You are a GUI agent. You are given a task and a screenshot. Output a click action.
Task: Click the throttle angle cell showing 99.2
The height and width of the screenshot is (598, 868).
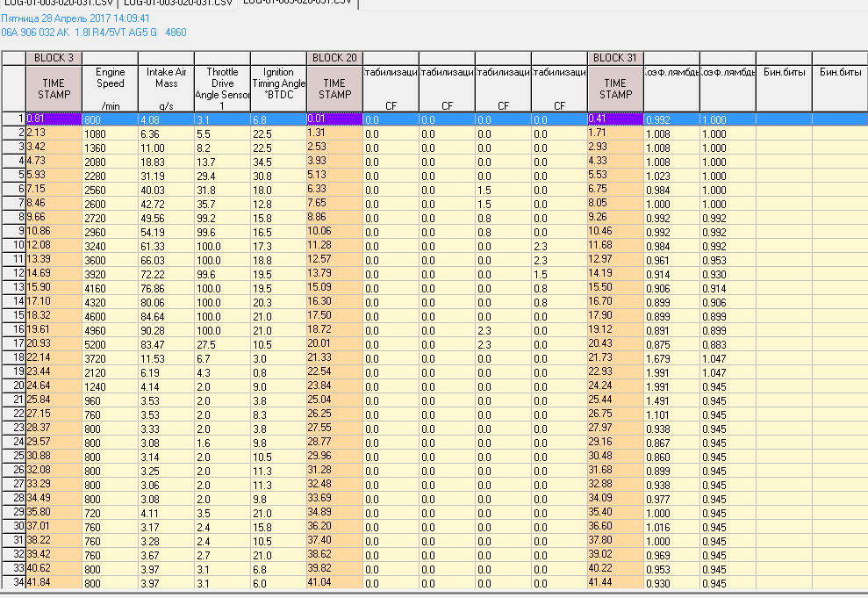click(x=222, y=217)
